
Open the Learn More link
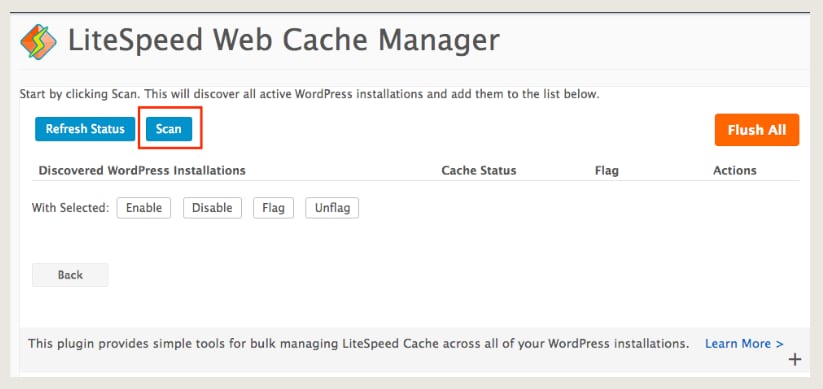[744, 344]
